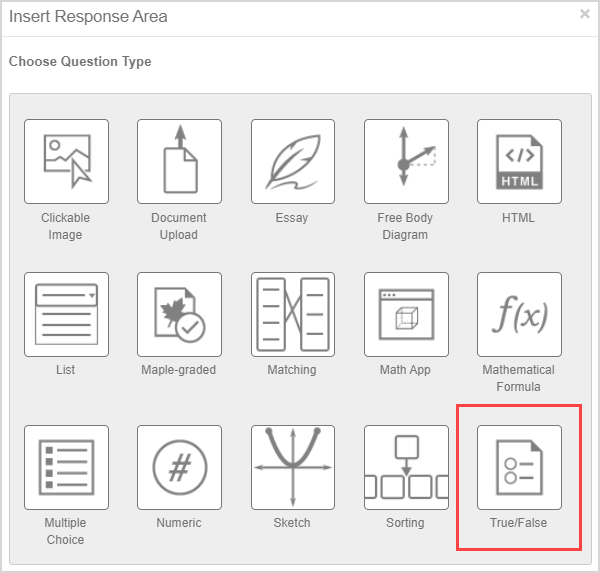Click the 'Document Upload' text label

[179, 226]
